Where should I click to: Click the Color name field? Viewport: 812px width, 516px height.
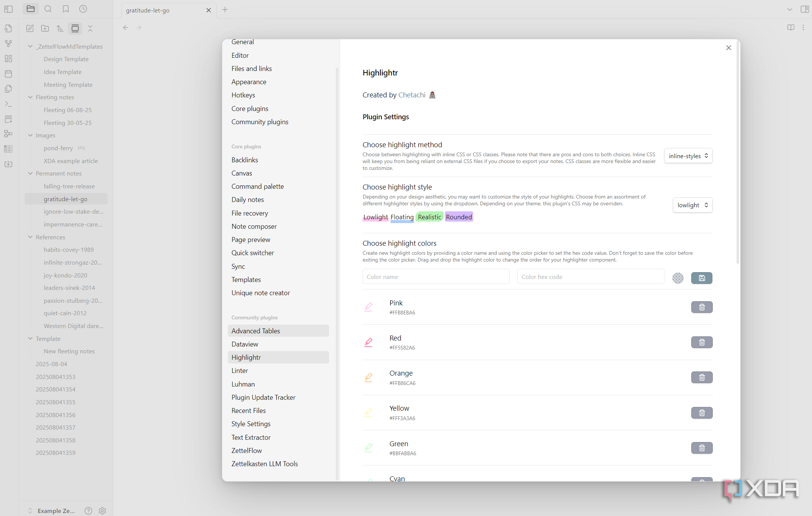tap(436, 277)
